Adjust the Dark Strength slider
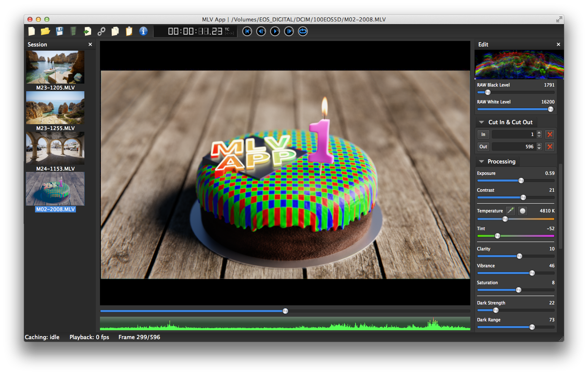 pos(516,310)
